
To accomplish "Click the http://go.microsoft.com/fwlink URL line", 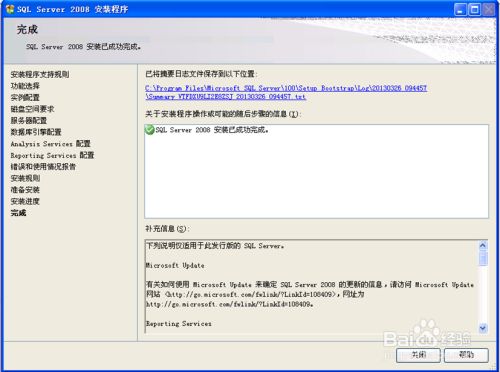I will coord(230,304).
